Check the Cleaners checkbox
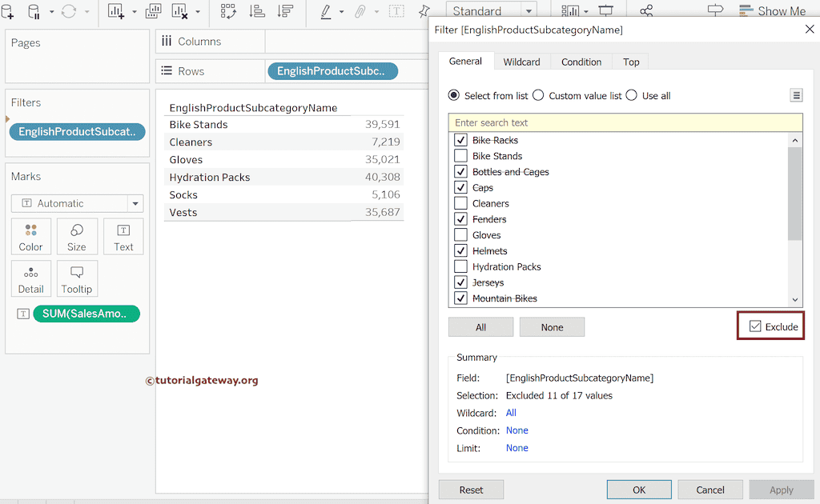This screenshot has width=820, height=504. (x=460, y=203)
